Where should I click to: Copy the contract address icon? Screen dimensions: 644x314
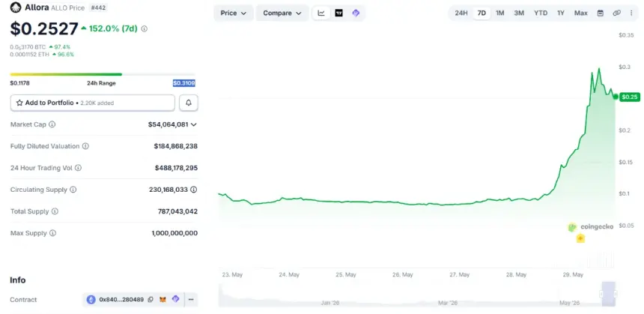tap(151, 300)
